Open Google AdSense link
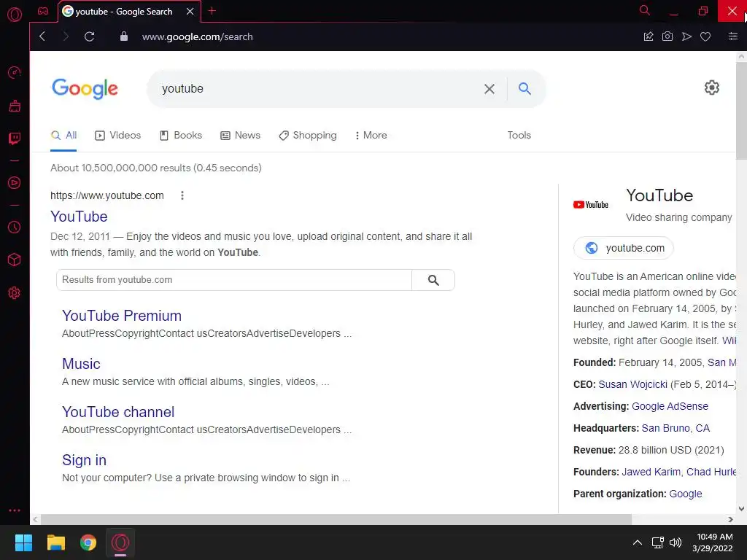The image size is (747, 560). pyautogui.click(x=670, y=406)
